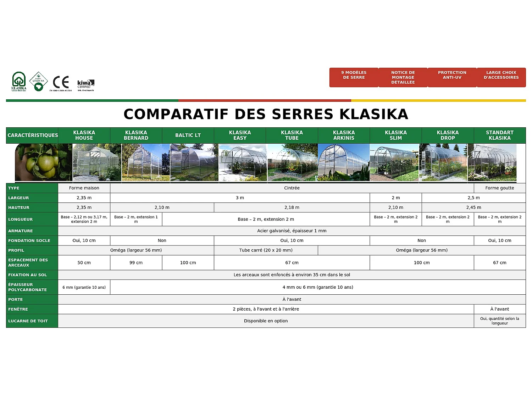The height and width of the screenshot is (399, 532).
Task: Click '6 mm (garantie 10 ans)' cell
Action: (x=84, y=287)
